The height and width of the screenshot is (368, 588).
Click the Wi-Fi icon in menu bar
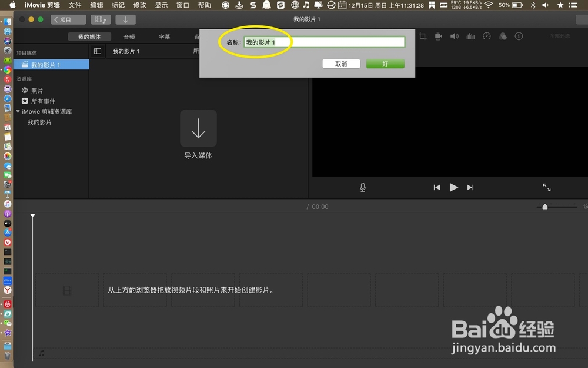point(488,5)
